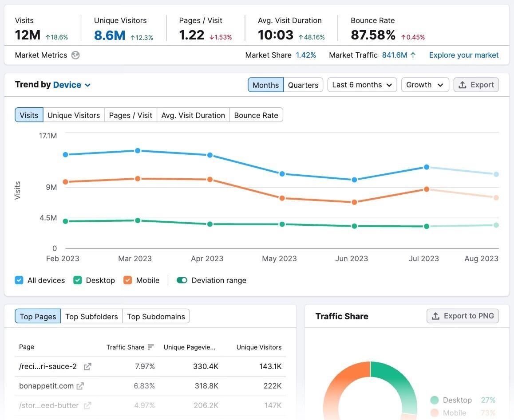This screenshot has height=420, width=514.
Task: Uncheck the All devices checkbox
Action: 19,280
